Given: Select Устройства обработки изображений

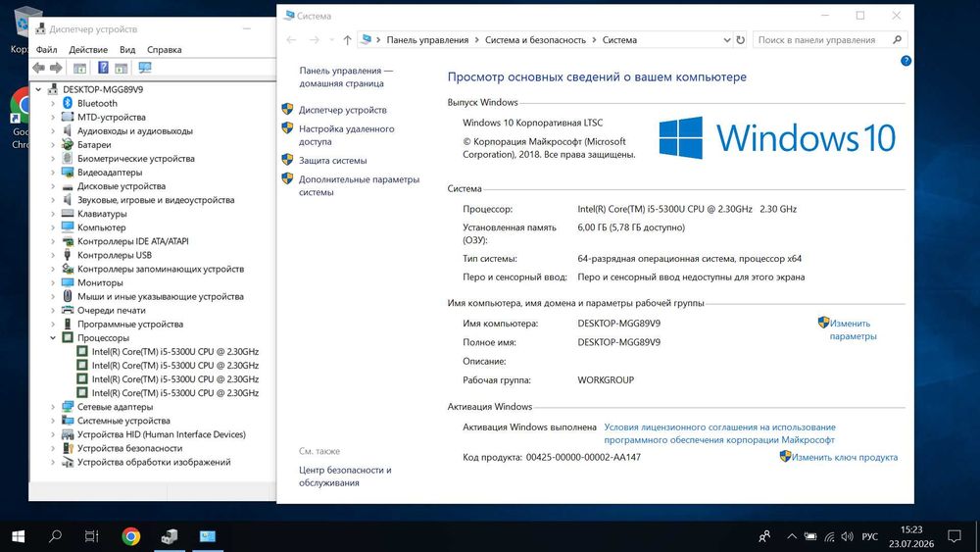Looking at the screenshot, I should pyautogui.click(x=154, y=462).
